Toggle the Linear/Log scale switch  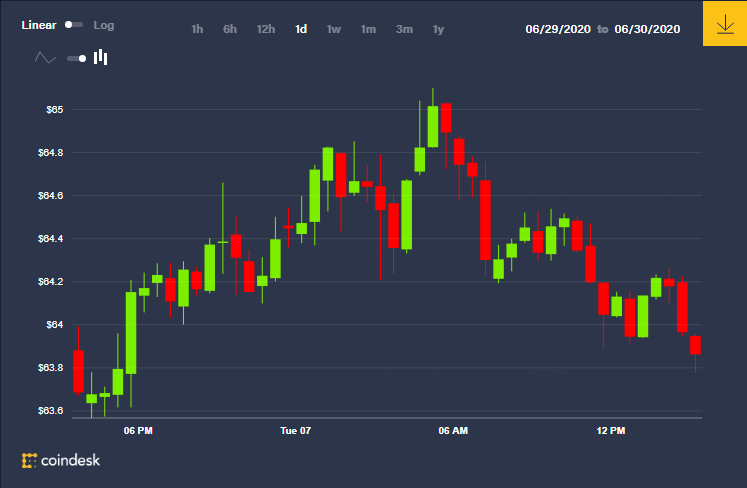[x=74, y=25]
